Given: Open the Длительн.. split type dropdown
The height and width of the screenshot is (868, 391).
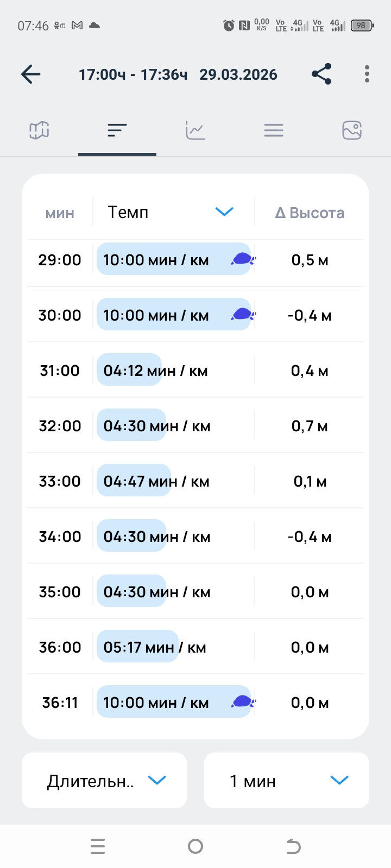Looking at the screenshot, I should point(104,781).
